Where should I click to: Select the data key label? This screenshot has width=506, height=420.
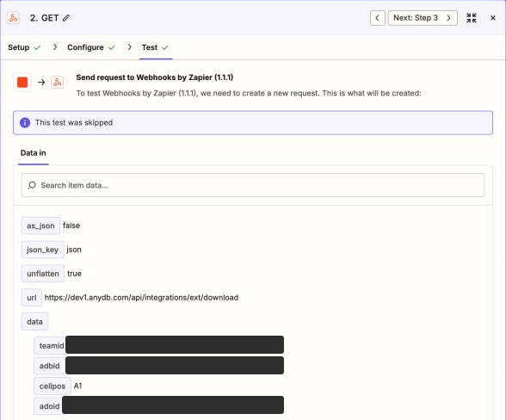34,322
